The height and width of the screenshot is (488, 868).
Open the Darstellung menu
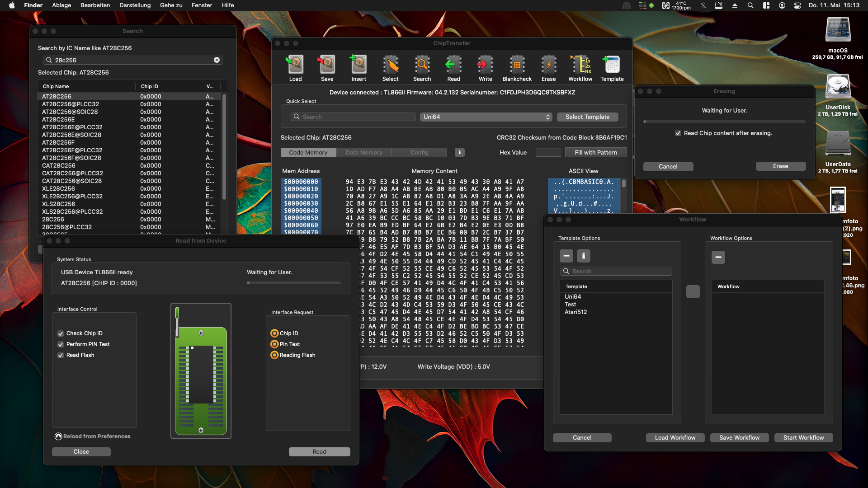point(135,5)
